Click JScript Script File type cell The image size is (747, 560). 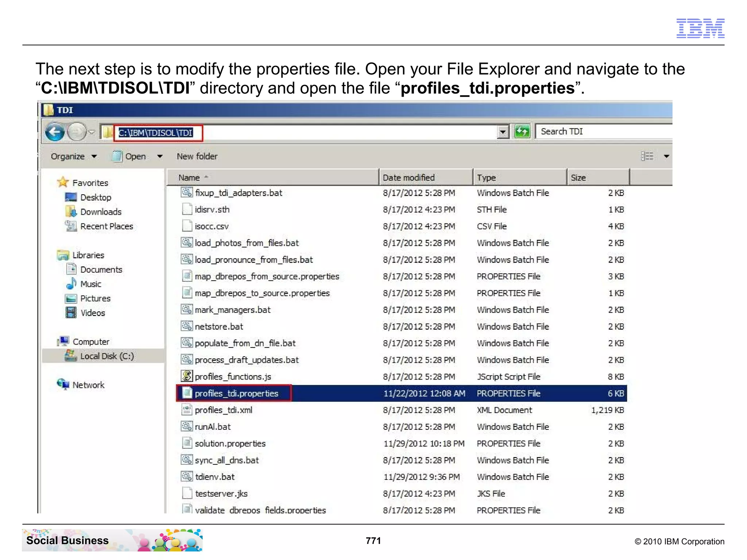[x=508, y=377]
